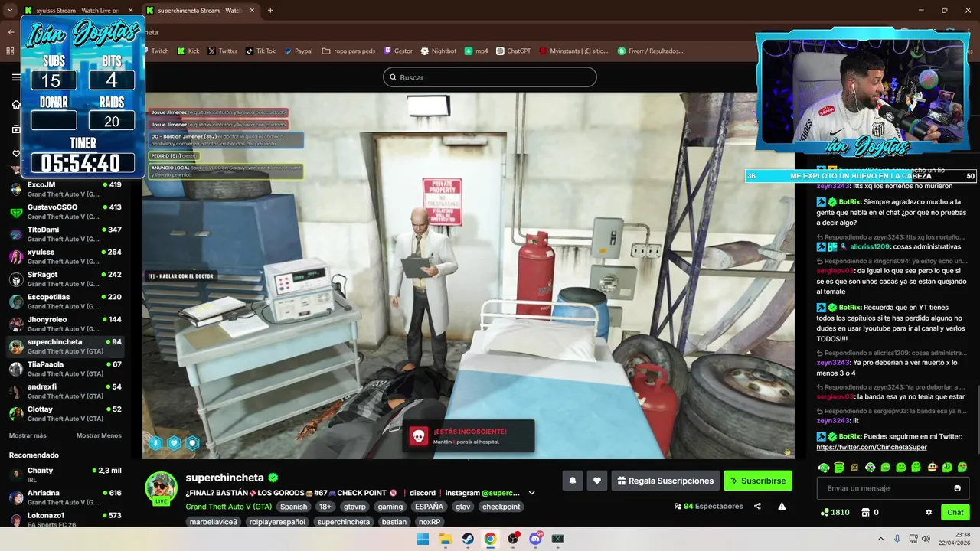The width and height of the screenshot is (980, 551).
Task: Open Discord from the taskbar
Action: click(x=535, y=539)
